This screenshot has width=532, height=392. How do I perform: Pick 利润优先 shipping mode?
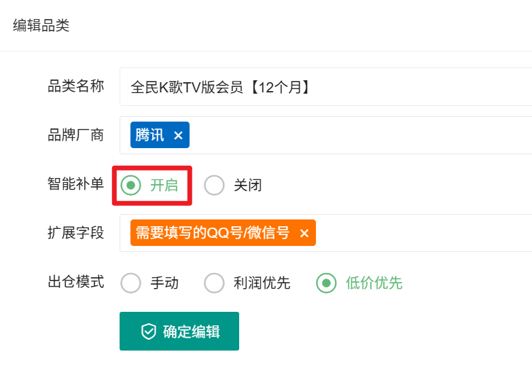point(214,283)
